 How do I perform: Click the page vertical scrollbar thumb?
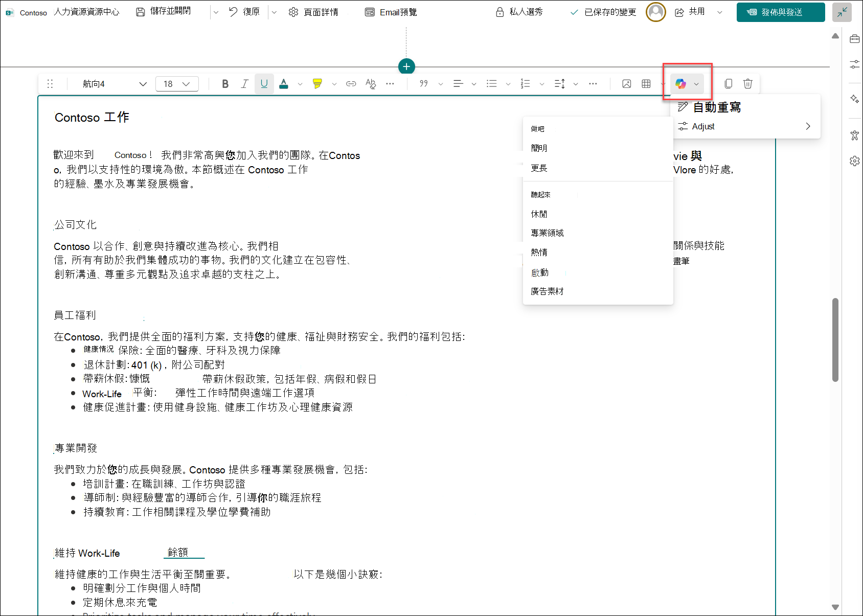tap(835, 340)
